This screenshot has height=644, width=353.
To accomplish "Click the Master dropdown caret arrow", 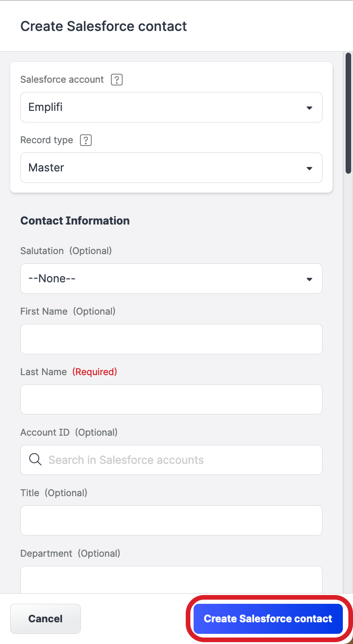I will tap(310, 168).
